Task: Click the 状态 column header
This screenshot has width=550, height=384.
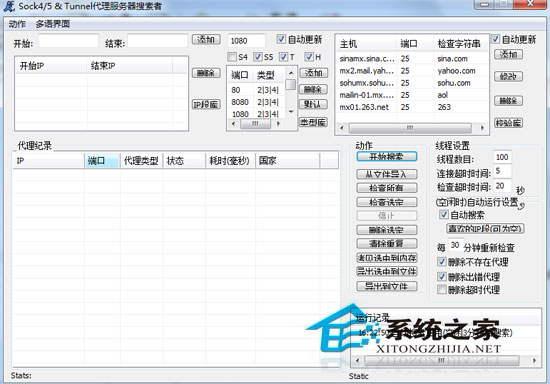Action: pyautogui.click(x=184, y=161)
